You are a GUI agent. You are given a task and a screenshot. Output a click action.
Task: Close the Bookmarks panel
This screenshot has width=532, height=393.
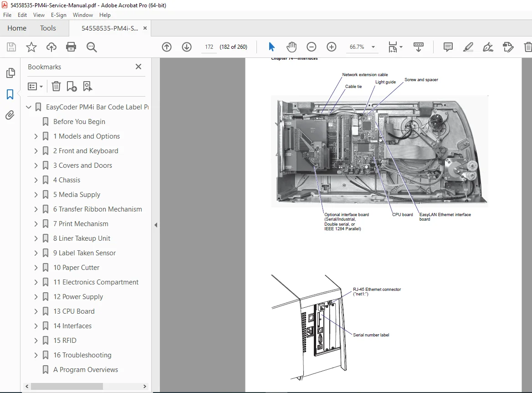[138, 67]
